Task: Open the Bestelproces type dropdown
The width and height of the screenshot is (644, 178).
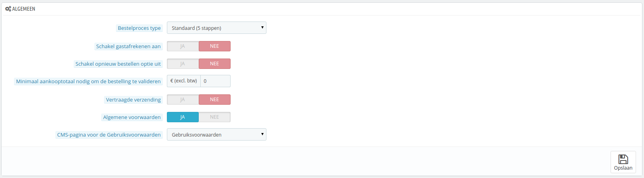Action: (217, 28)
